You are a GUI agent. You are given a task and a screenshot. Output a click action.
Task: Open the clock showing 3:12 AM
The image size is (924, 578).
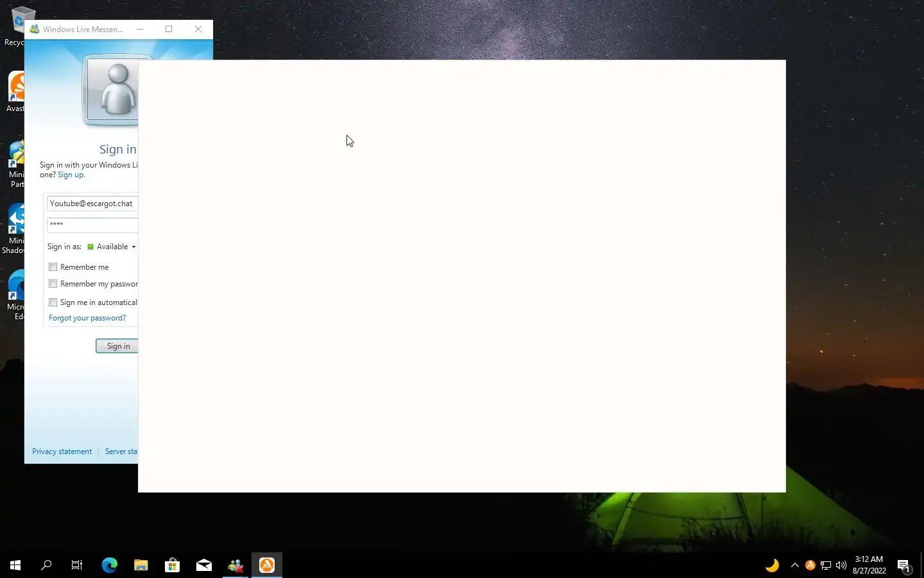point(869,565)
